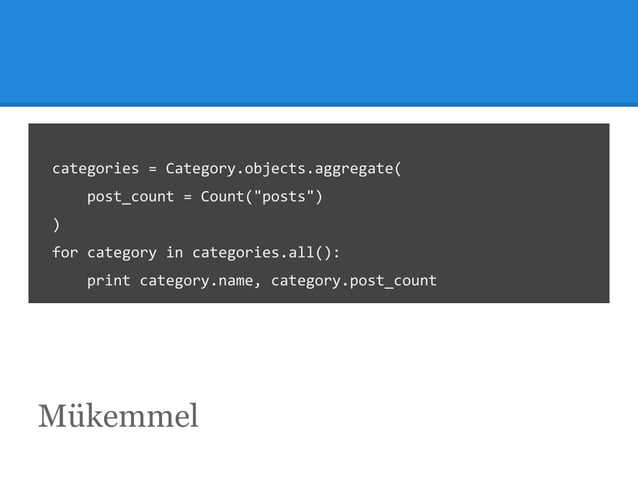Click 'category.name,' in the print line
638x478 pixels.
[x=200, y=281]
